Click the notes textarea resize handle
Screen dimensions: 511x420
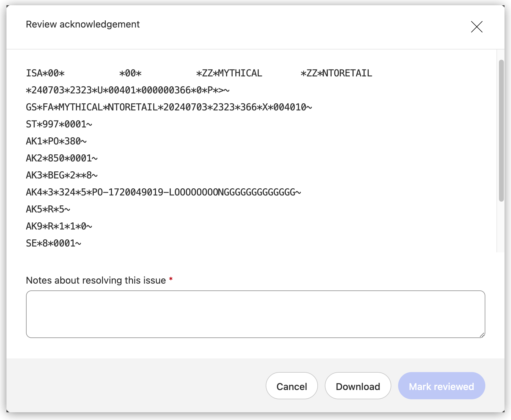(x=482, y=335)
